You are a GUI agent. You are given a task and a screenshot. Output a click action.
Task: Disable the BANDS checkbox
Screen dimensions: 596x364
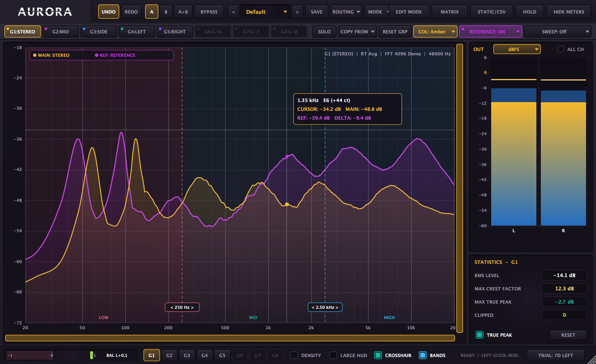point(423,355)
